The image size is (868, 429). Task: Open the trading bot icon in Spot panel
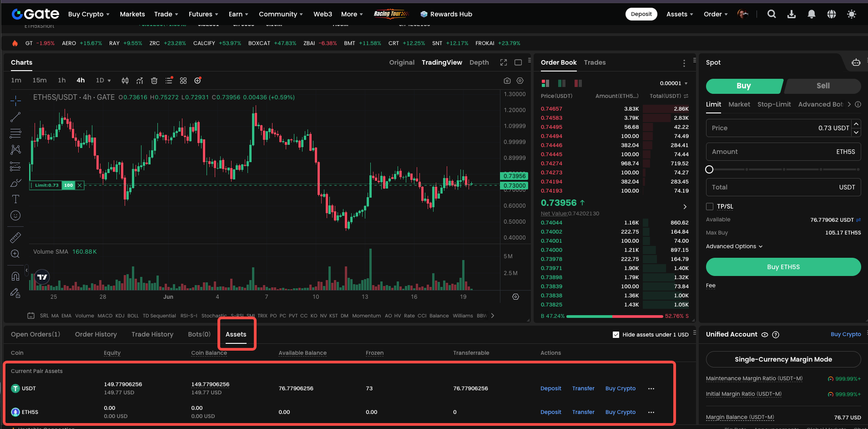click(x=856, y=62)
